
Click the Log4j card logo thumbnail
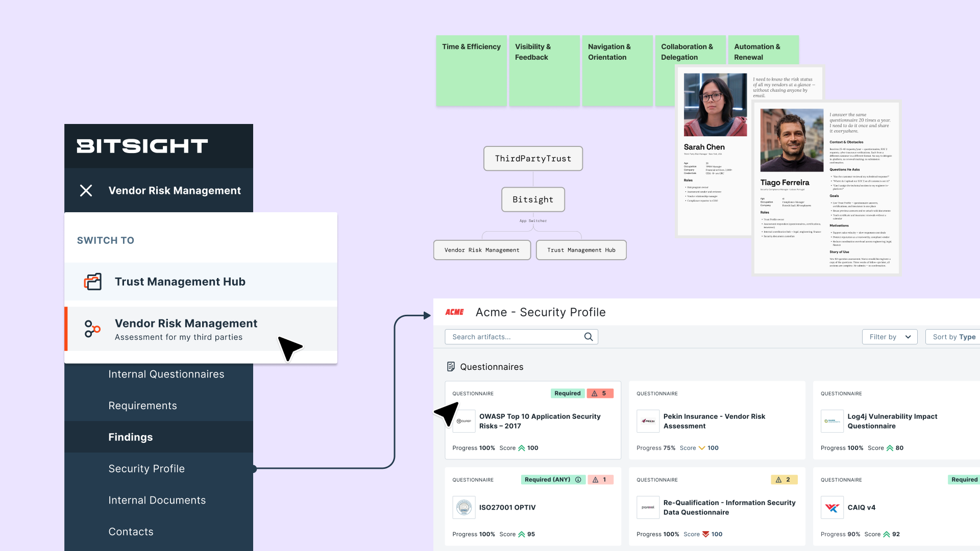(832, 421)
